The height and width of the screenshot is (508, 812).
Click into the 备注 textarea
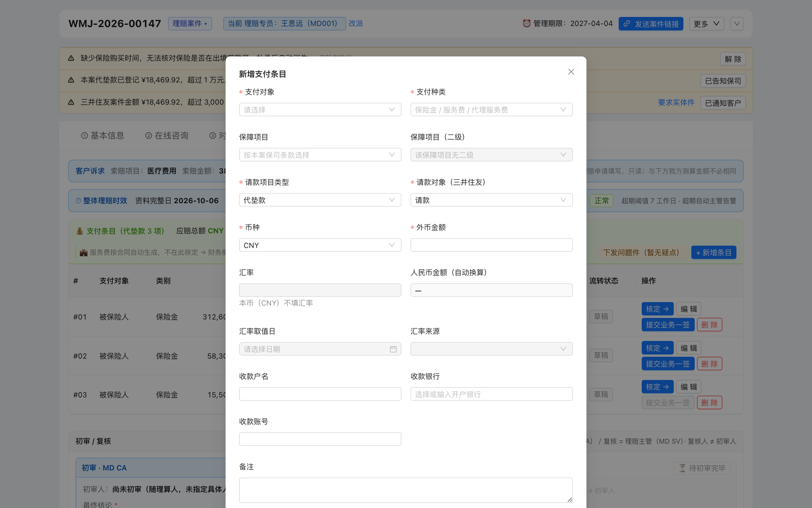coord(406,490)
